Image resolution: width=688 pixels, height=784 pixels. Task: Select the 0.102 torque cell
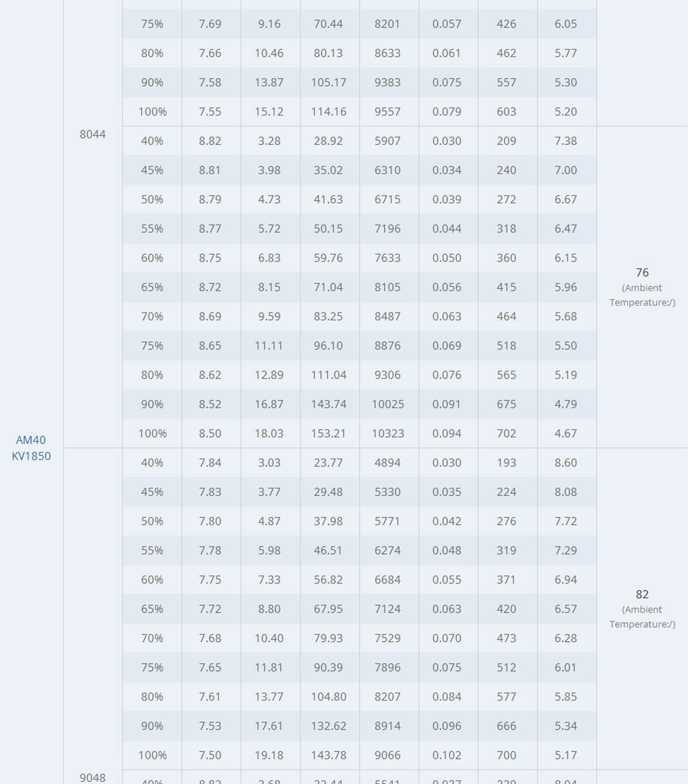(x=447, y=755)
